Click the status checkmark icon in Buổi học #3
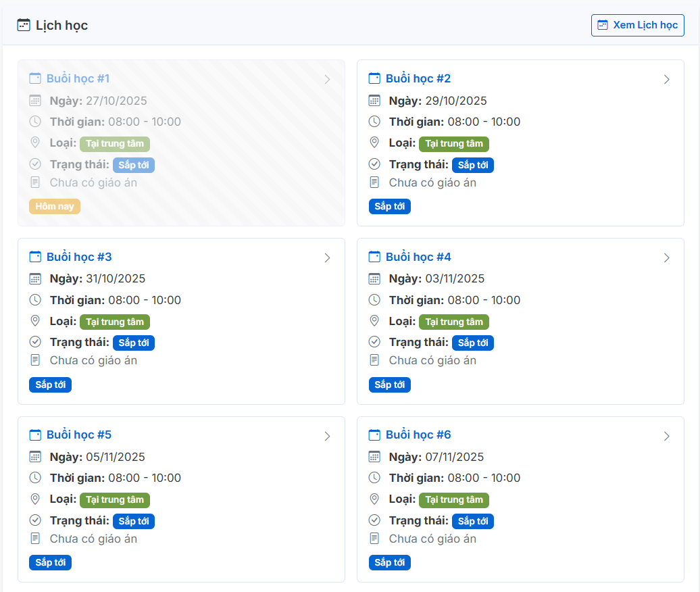The image size is (700, 592). (x=35, y=343)
